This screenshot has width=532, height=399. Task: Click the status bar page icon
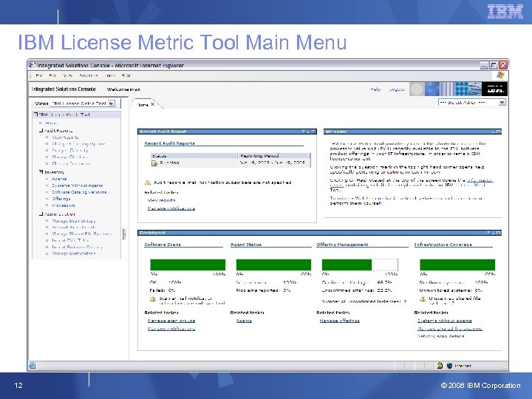(32, 366)
